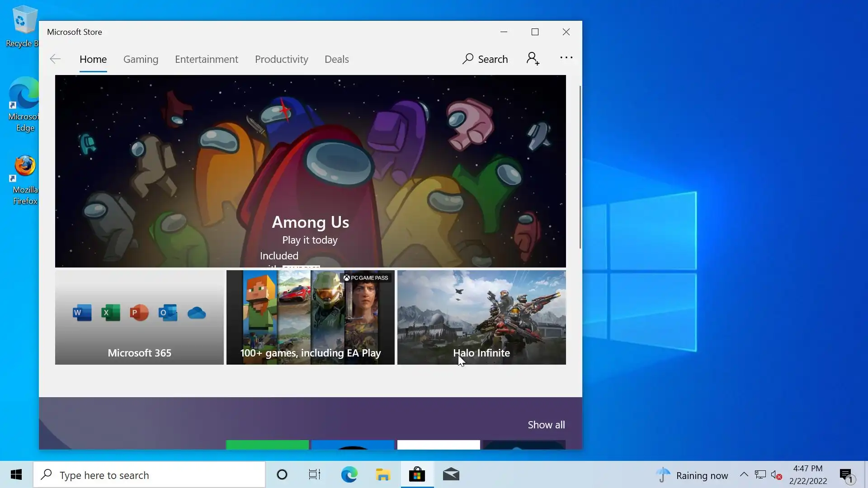
Task: Click the Task View taskbar icon
Action: pyautogui.click(x=315, y=475)
